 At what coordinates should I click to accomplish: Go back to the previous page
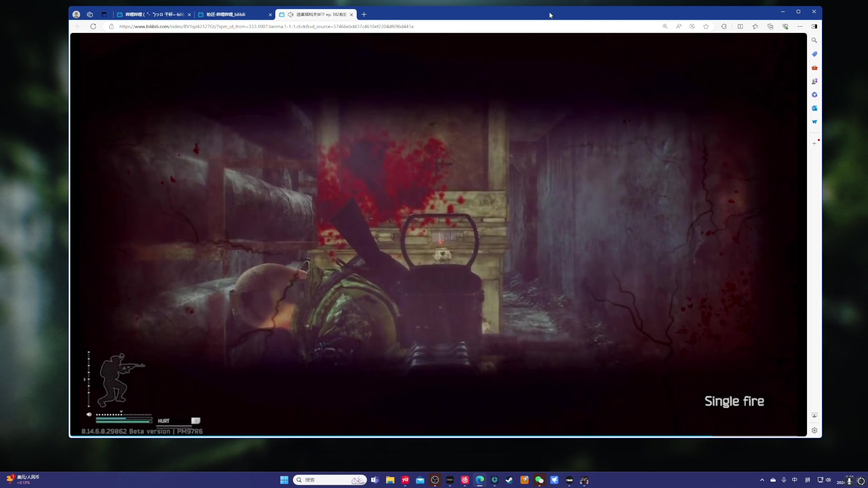(78, 26)
